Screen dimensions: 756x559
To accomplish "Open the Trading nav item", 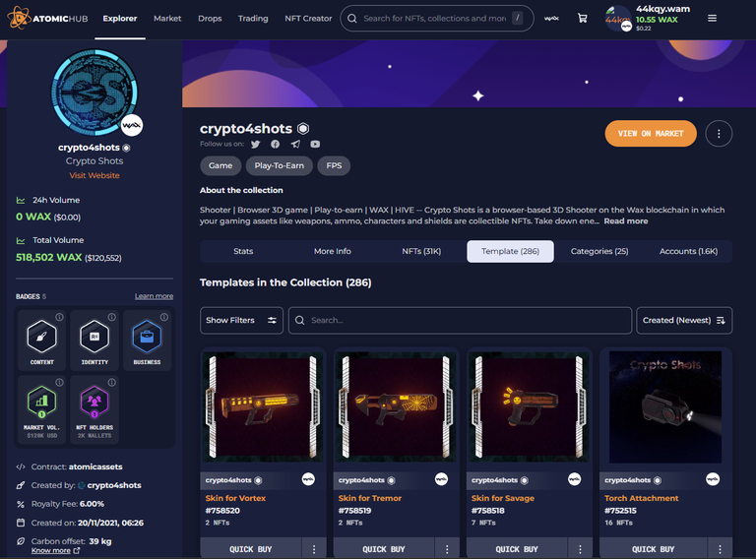I will coord(253,19).
